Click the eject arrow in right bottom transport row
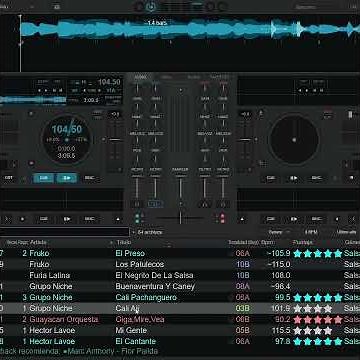Screen dimensions: 360x360 pos(242,219)
